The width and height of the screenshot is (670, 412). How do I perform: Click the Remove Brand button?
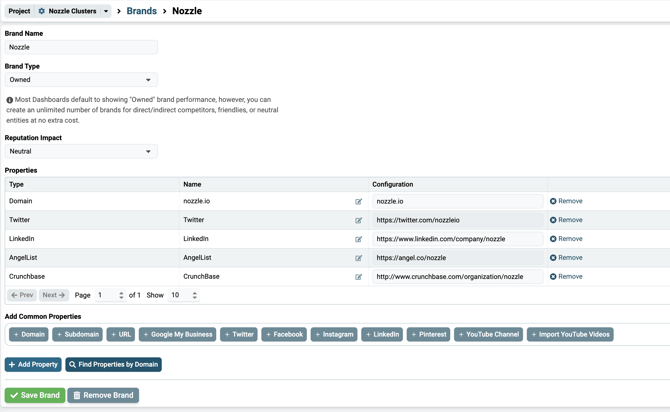pyautogui.click(x=103, y=395)
